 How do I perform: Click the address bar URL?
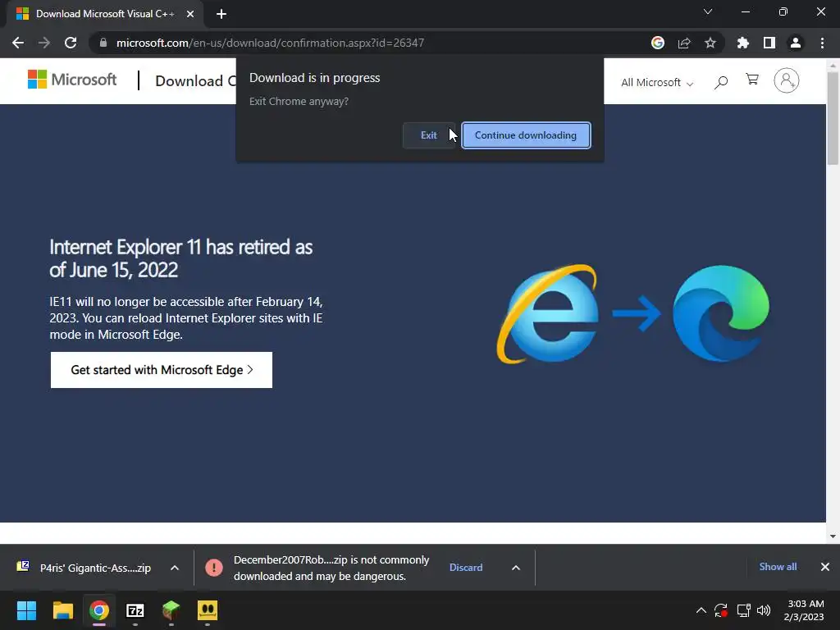pyautogui.click(x=270, y=43)
